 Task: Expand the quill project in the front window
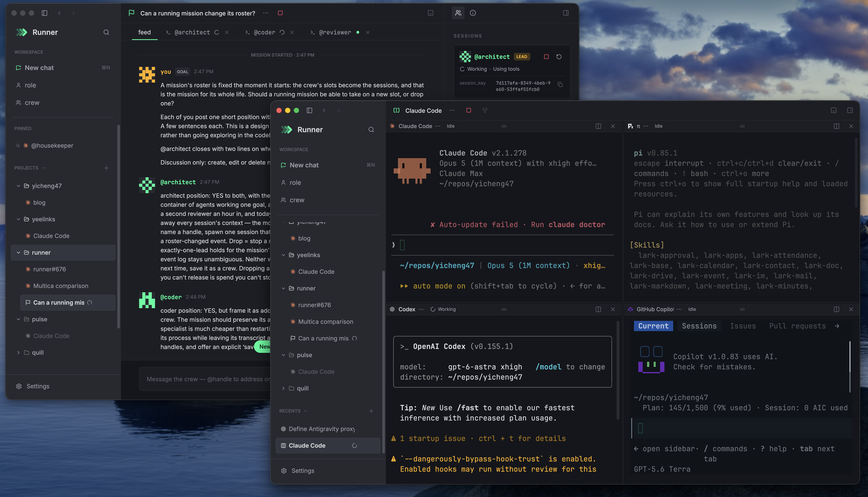[x=283, y=388]
